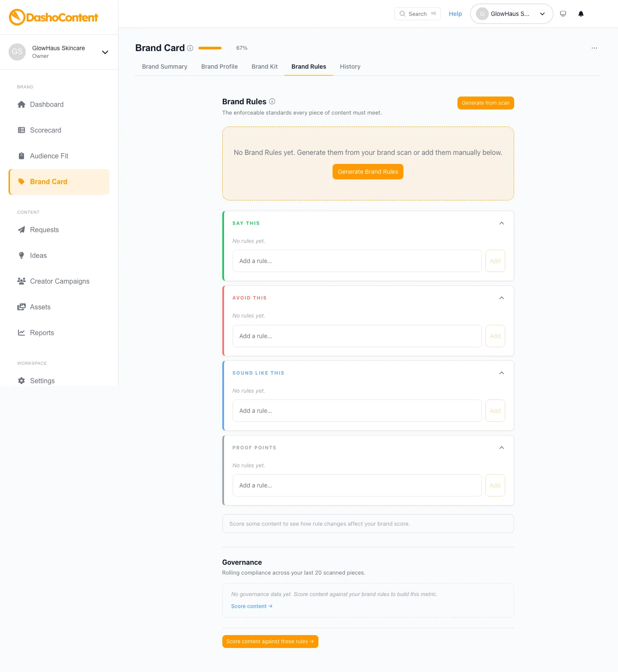Focus the Avoid This rule input
Image resolution: width=618 pixels, height=672 pixels.
(x=357, y=336)
